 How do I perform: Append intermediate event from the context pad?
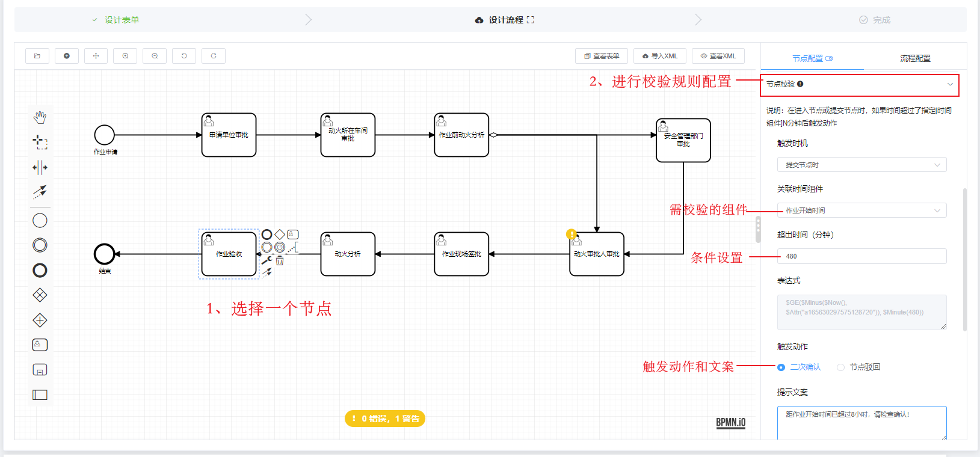tap(267, 247)
